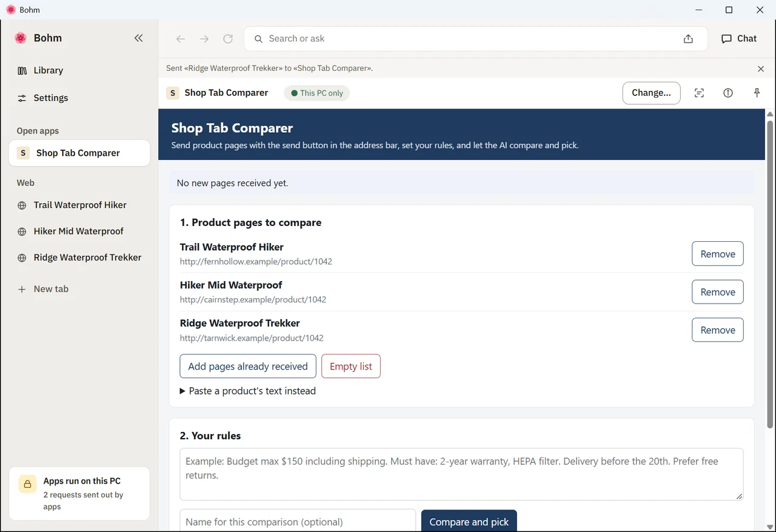Screen dimensions: 776x532
Task: Click the Search or ask address bar
Action: pyautogui.click(x=476, y=39)
